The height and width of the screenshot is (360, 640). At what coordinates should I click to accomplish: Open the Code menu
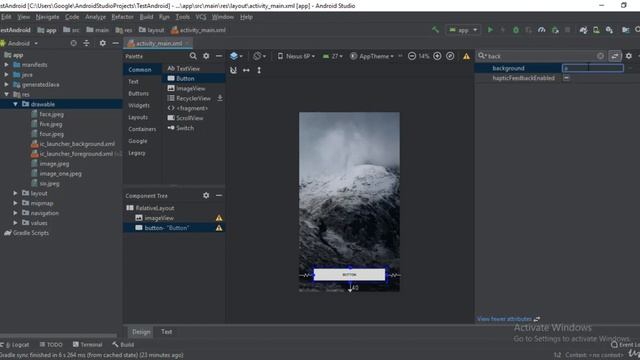tap(72, 17)
